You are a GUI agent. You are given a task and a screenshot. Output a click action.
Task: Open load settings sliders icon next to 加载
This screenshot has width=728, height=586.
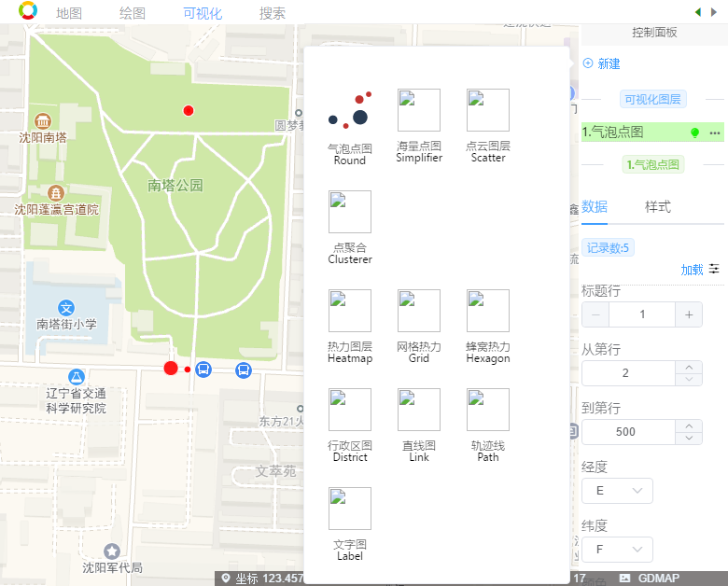pos(714,269)
